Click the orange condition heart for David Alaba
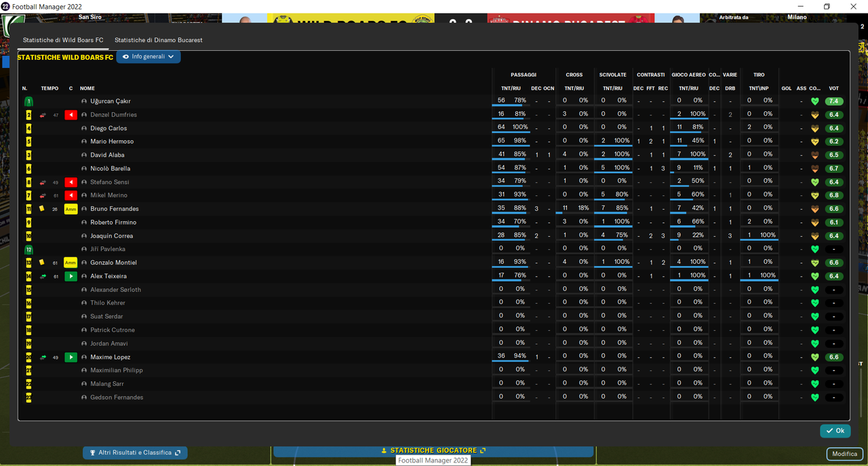 (815, 155)
